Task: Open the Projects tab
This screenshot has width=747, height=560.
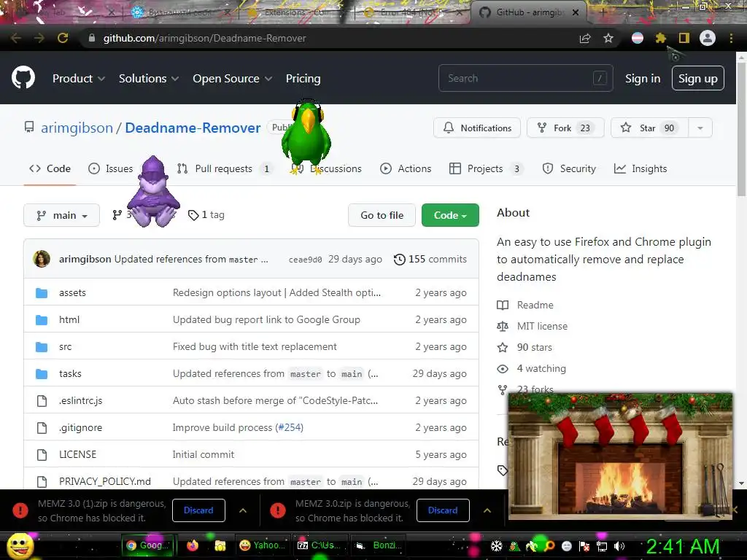Action: pos(486,168)
